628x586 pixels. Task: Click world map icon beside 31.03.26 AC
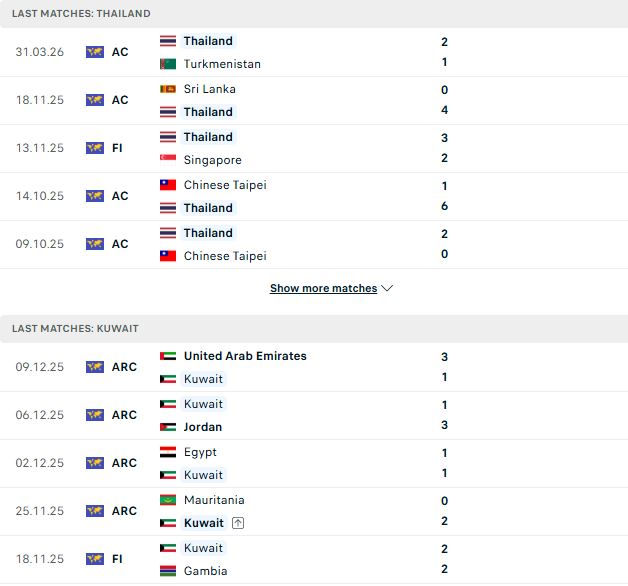pos(95,52)
